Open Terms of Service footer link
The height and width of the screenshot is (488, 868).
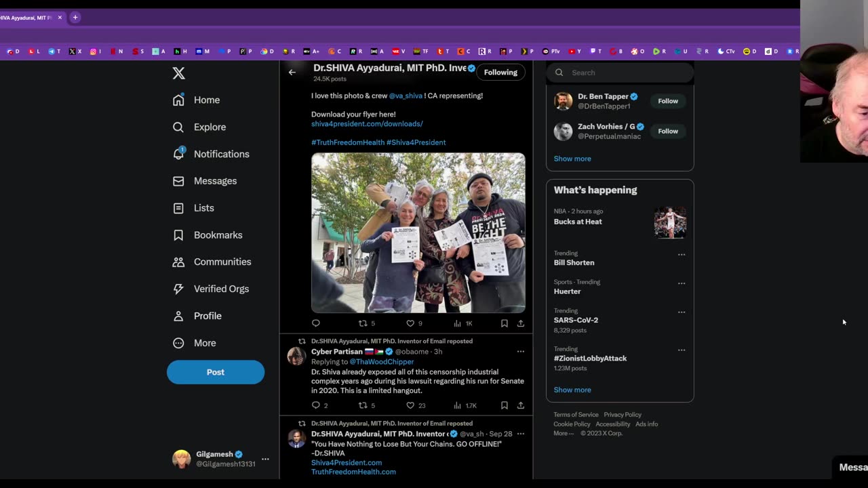576,415
